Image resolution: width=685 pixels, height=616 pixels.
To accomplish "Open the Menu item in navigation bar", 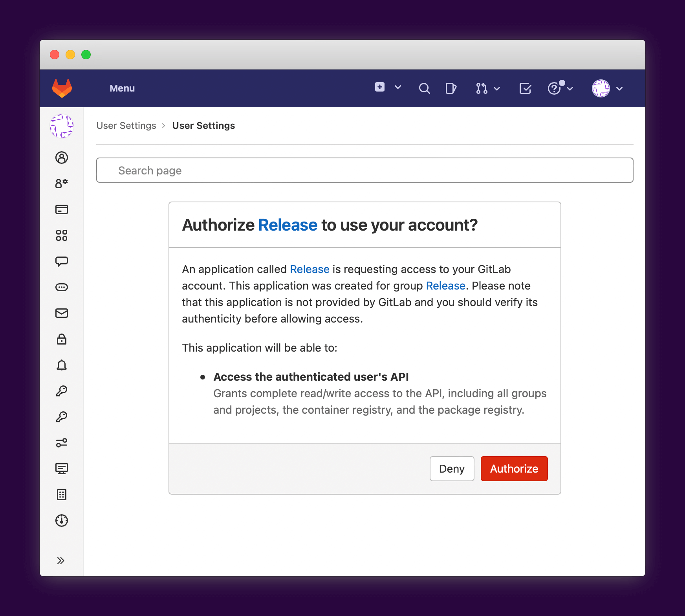I will (122, 88).
